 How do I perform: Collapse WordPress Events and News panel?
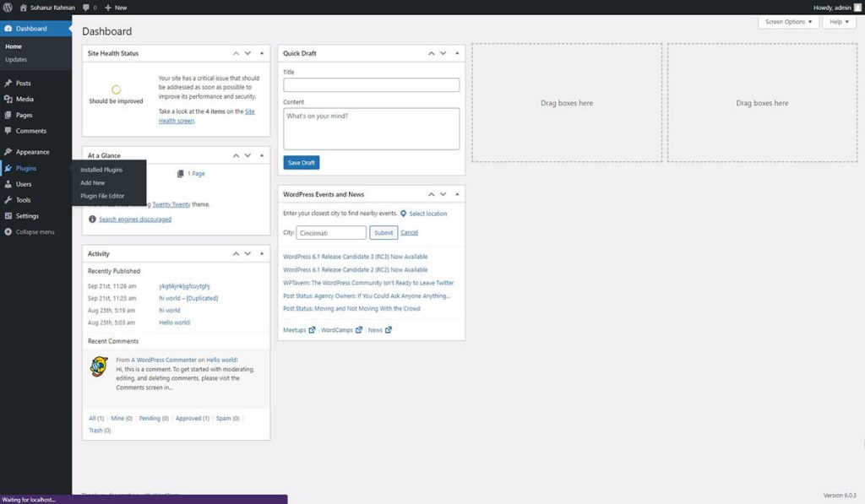457,194
